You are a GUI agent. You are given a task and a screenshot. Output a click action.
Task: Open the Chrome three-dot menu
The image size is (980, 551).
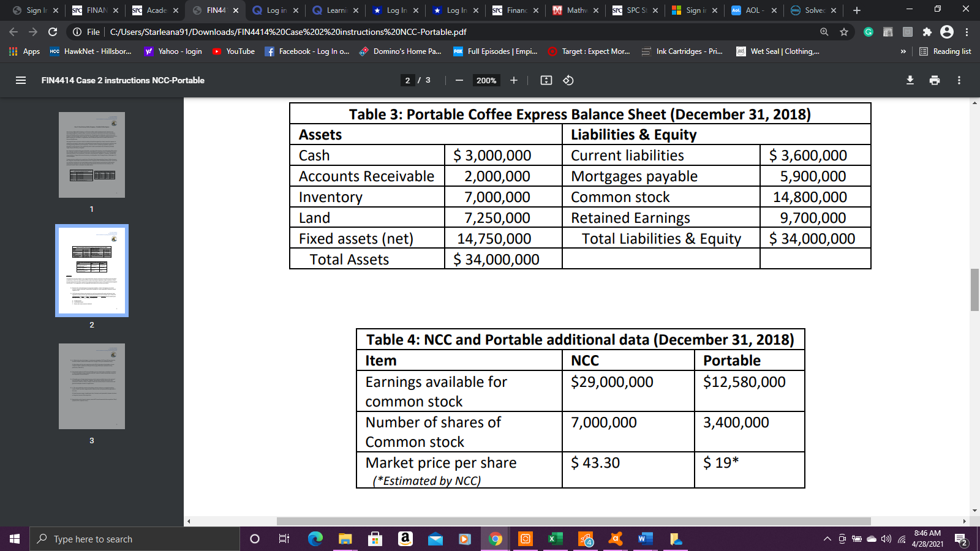coord(967,32)
